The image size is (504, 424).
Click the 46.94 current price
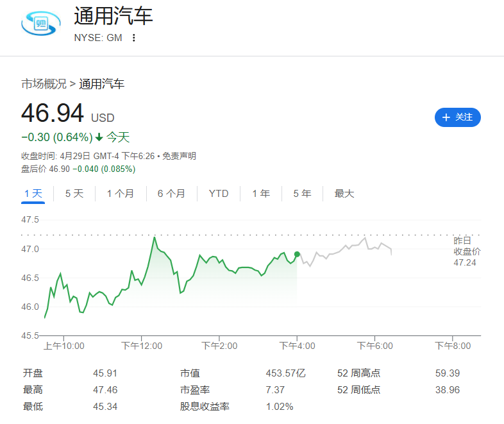click(x=53, y=113)
